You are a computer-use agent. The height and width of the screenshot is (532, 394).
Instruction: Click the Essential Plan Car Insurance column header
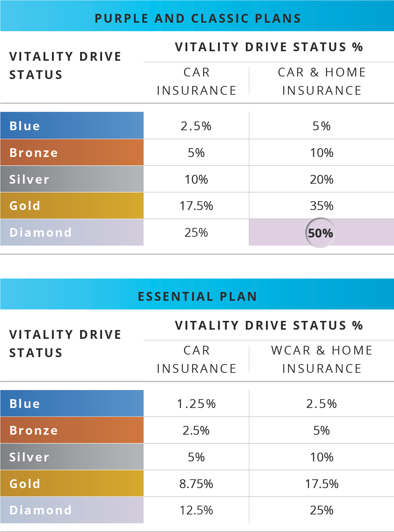[x=196, y=359]
